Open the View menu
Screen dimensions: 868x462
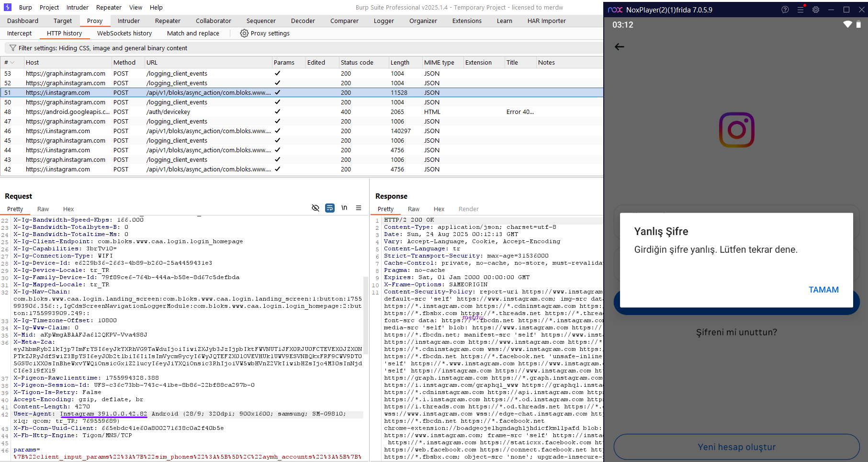135,7
